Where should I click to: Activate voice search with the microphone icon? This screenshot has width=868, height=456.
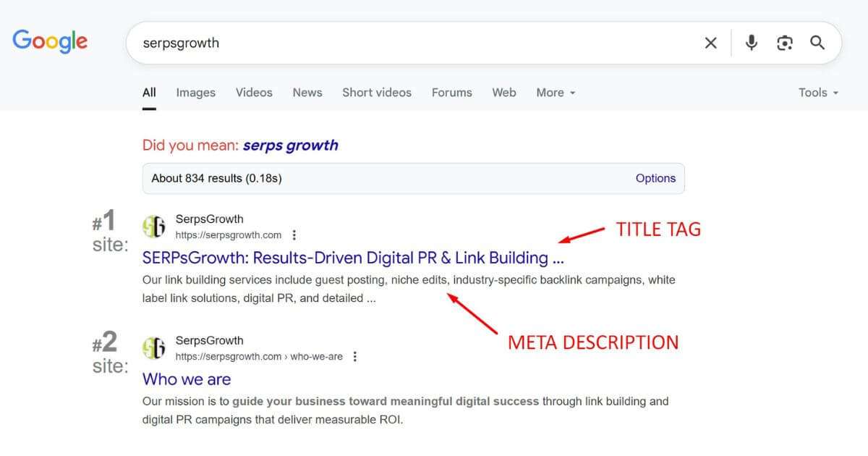tap(751, 43)
